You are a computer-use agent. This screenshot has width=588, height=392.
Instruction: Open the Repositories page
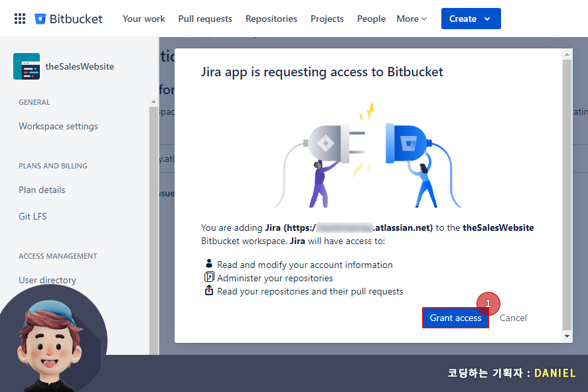tap(271, 19)
